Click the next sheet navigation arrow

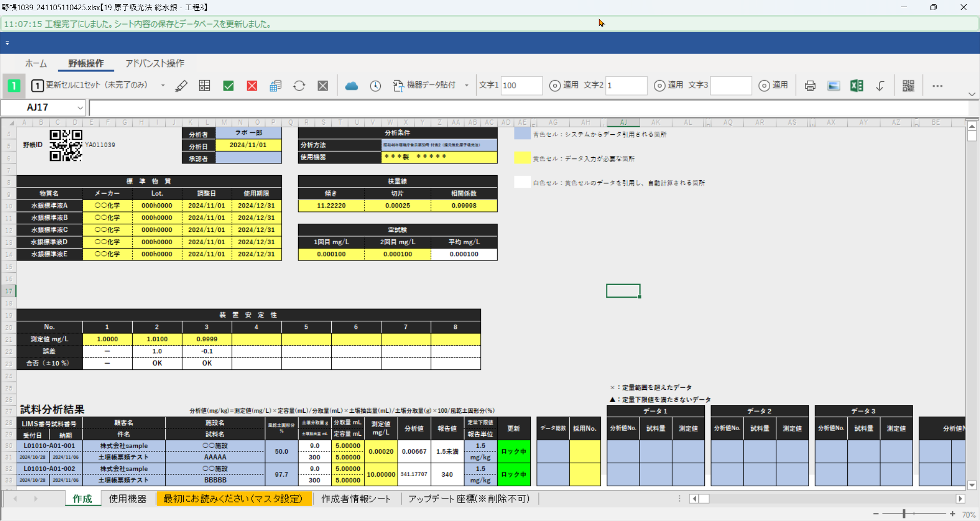tap(36, 499)
